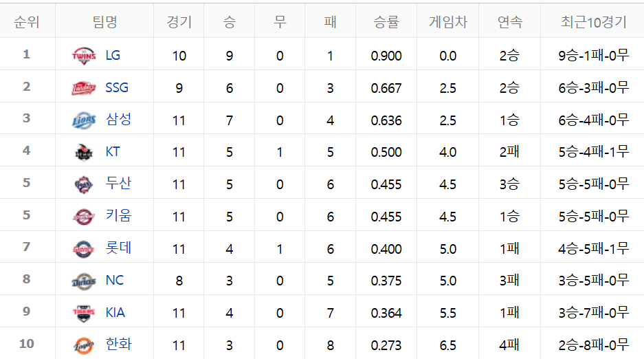Click the NC Dinos team logo
The width and height of the screenshot is (644, 359).
84,281
